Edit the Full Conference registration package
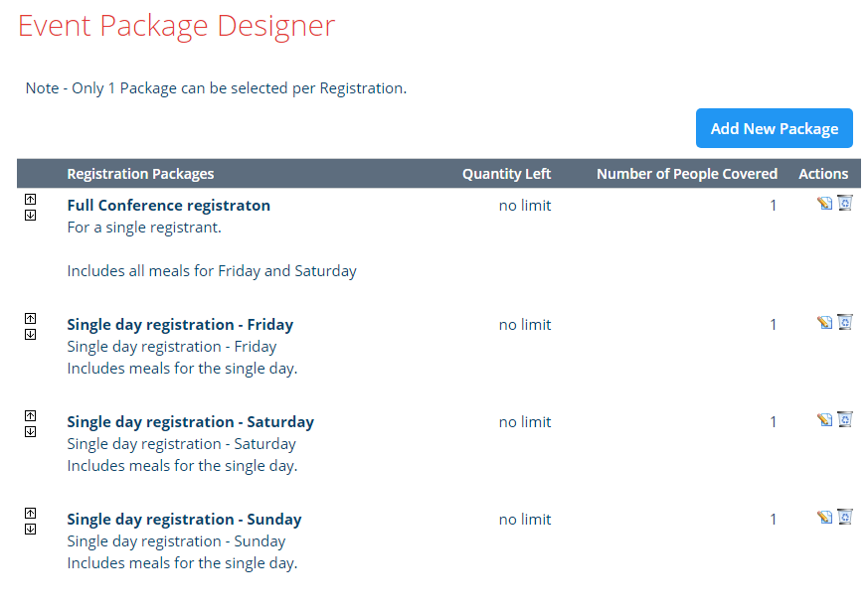Viewport: 868px width, 613px height. point(824,204)
